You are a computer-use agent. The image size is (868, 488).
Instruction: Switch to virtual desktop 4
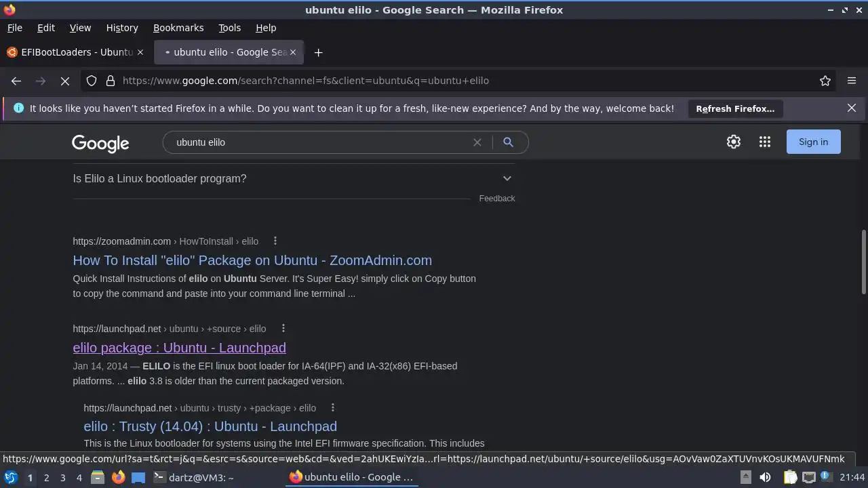coord(79,477)
